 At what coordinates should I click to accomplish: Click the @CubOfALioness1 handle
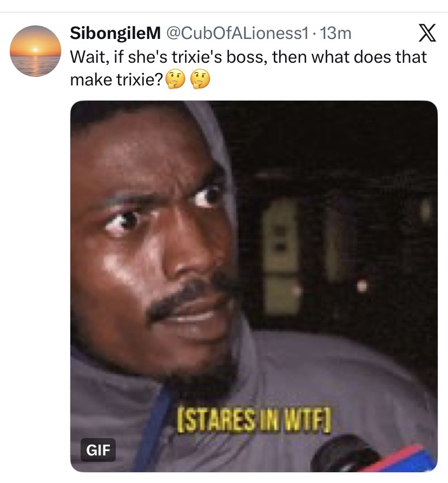tap(237, 34)
